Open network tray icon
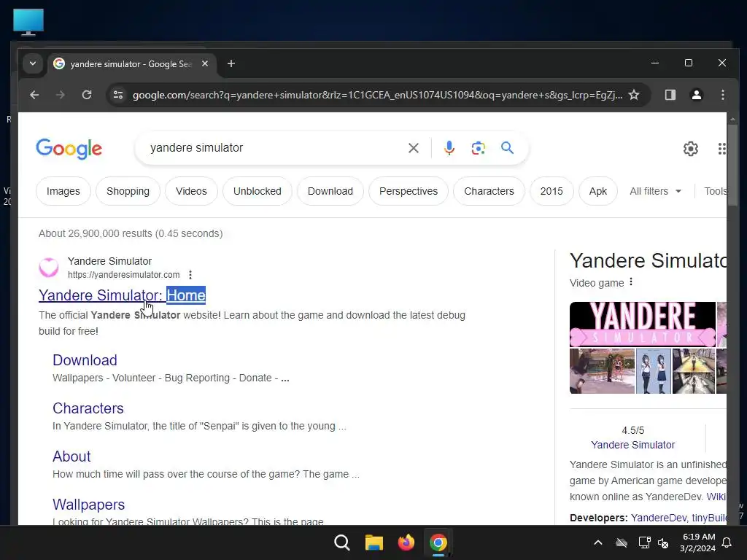The height and width of the screenshot is (560, 747). point(644,542)
